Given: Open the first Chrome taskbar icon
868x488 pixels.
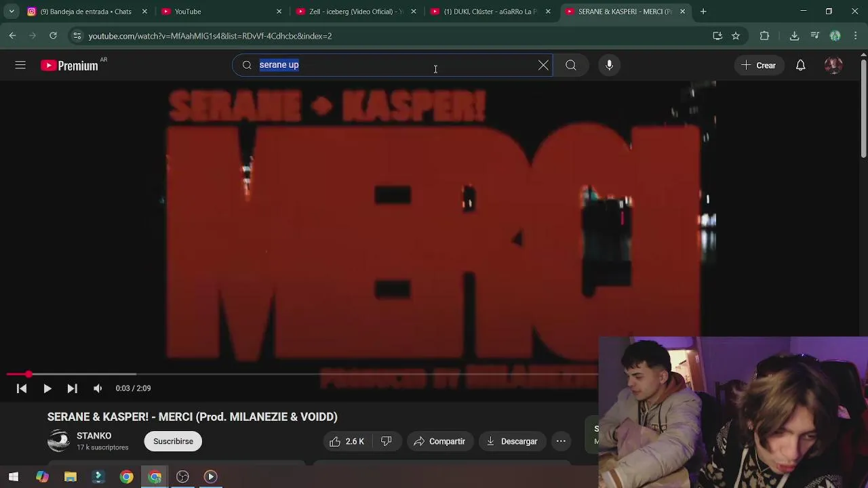Looking at the screenshot, I should (127, 477).
